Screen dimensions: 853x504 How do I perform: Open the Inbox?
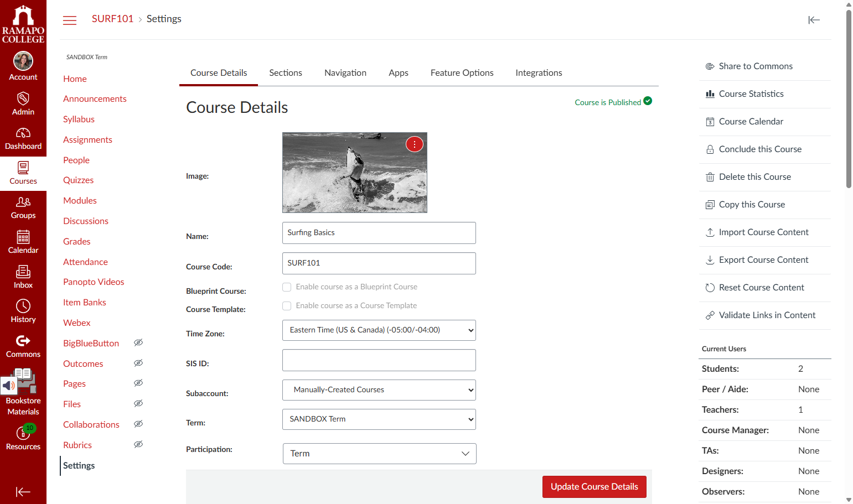click(x=23, y=278)
